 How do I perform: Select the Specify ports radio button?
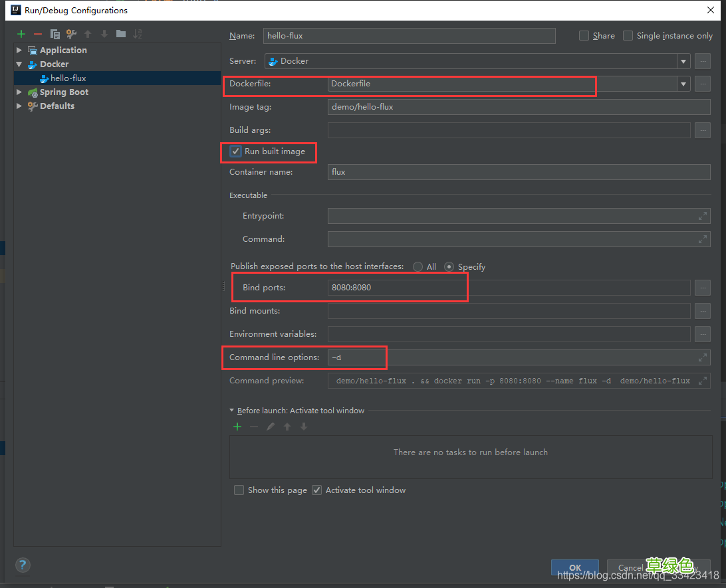pos(449,267)
